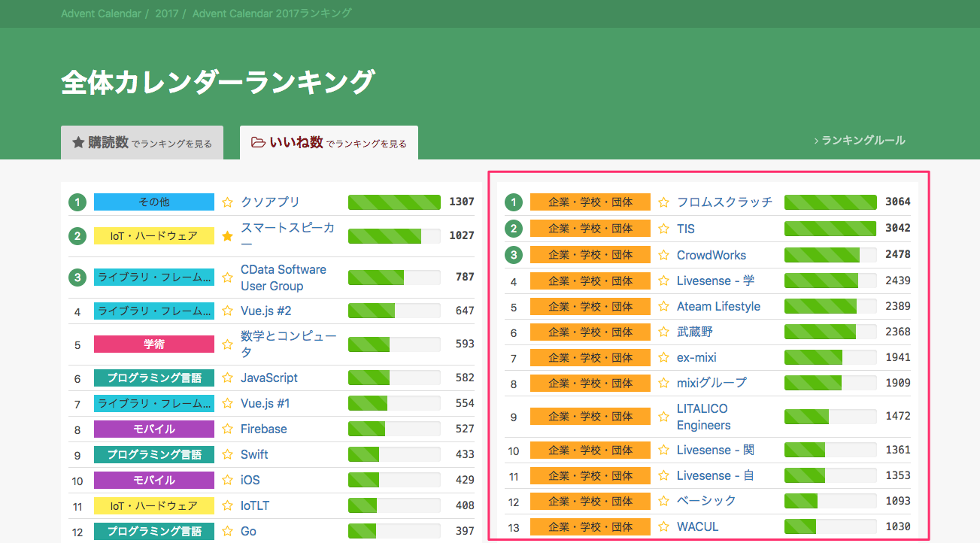
Task: Click star icon next to JavaScript
Action: [228, 378]
